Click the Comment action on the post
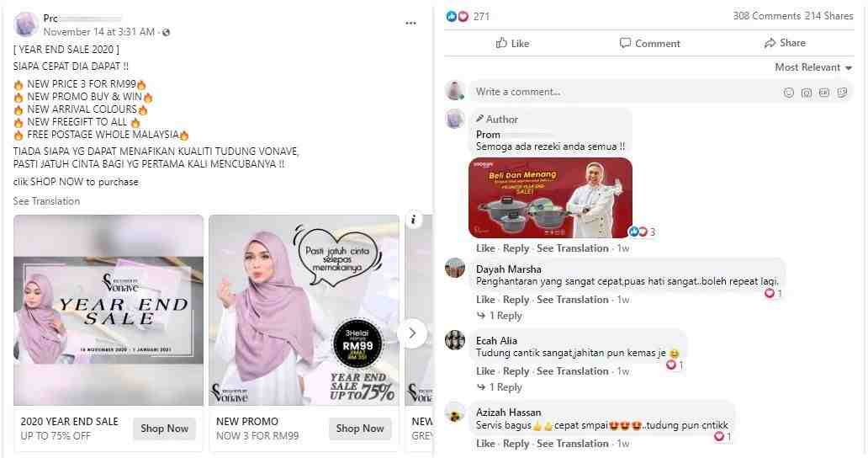868x458 pixels. (x=649, y=43)
